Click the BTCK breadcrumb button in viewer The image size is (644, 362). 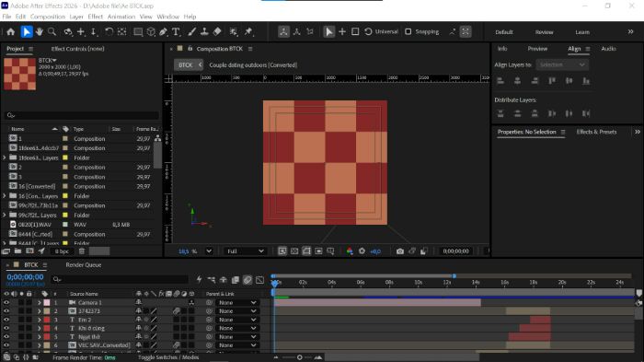click(x=185, y=65)
